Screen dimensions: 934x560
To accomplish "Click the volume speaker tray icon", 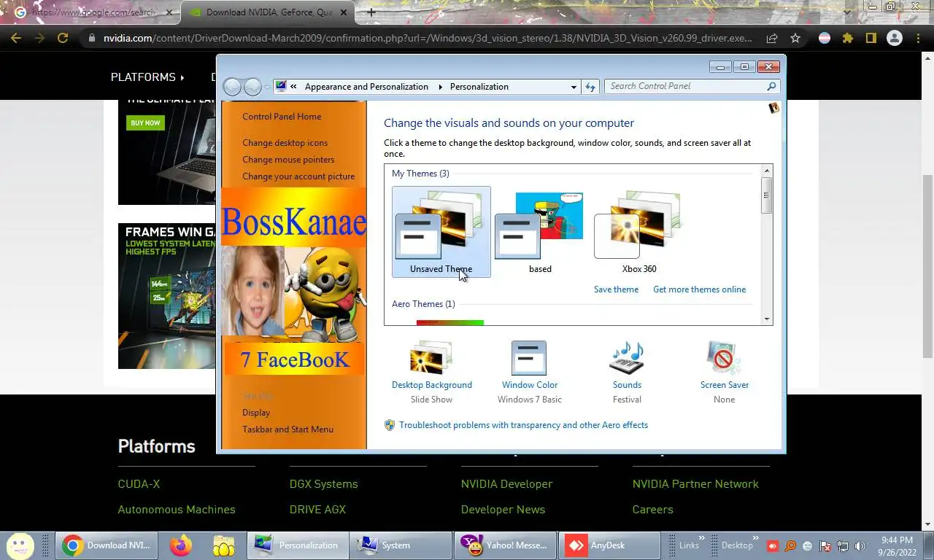I will 860,545.
